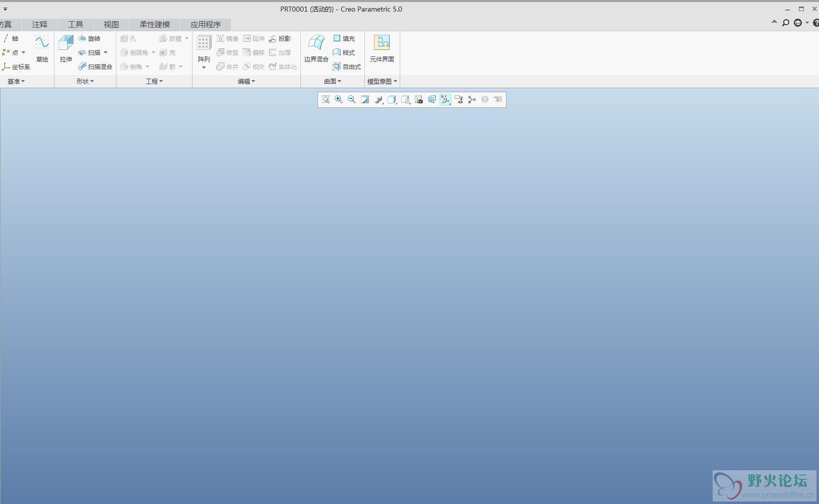
Task: Toggle the spin center icon
Action: [472, 99]
